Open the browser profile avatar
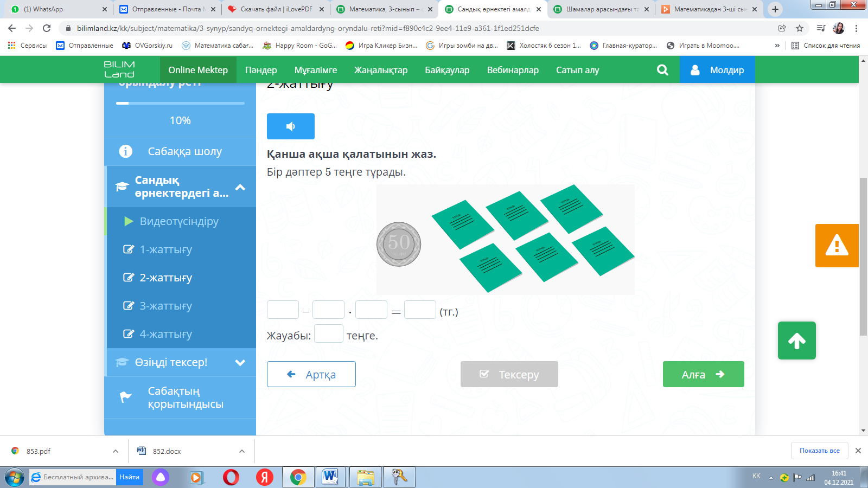 tap(838, 28)
